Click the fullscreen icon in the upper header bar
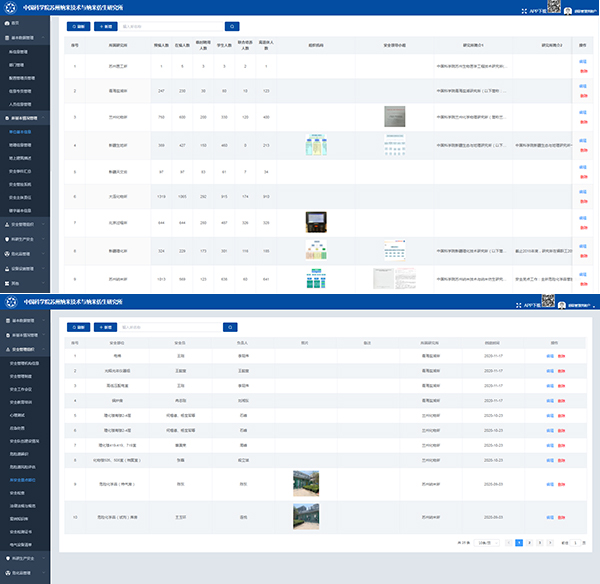 (523, 11)
